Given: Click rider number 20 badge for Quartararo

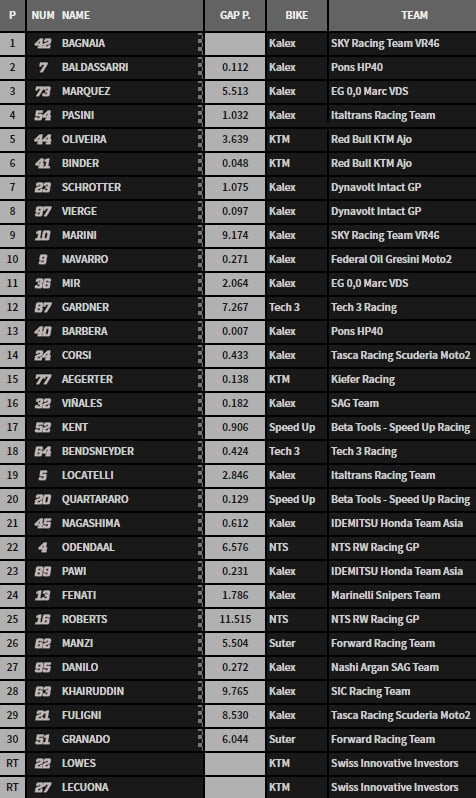Looking at the screenshot, I should [43, 499].
